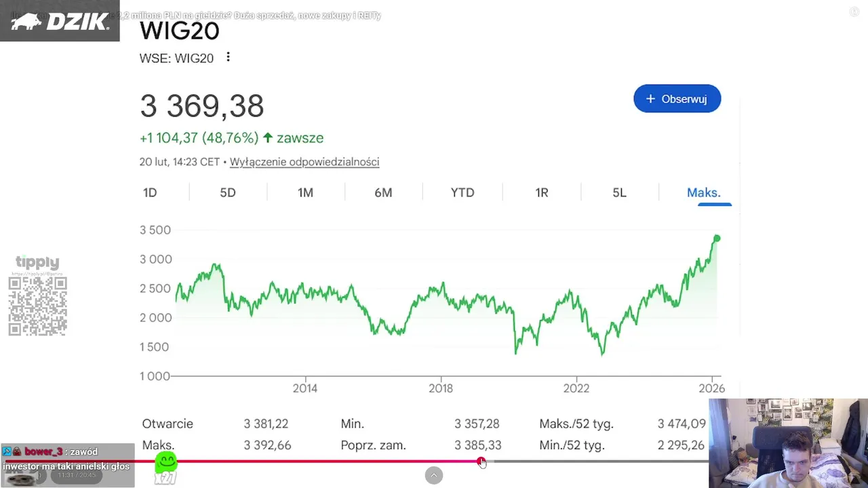Show the 1M chart range

click(305, 192)
